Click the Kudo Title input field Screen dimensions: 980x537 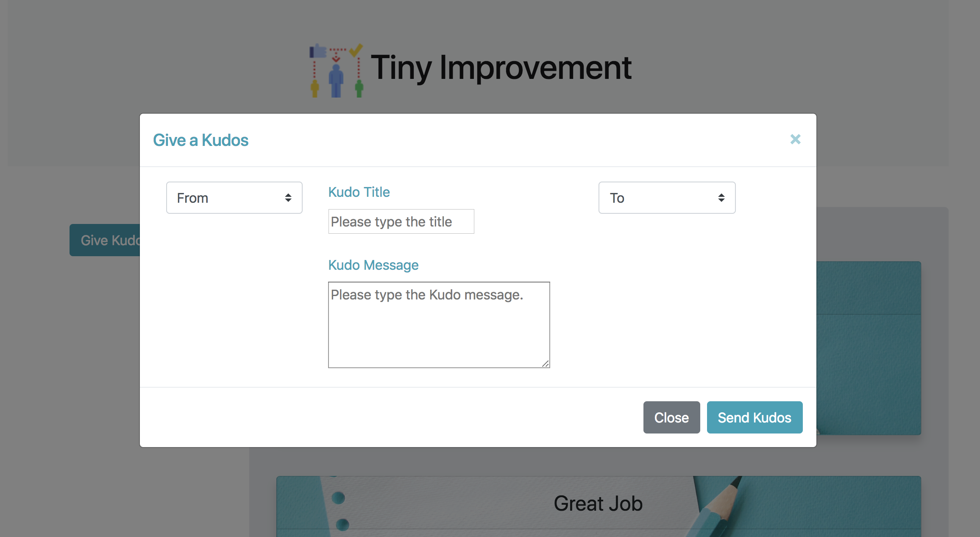pyautogui.click(x=401, y=221)
